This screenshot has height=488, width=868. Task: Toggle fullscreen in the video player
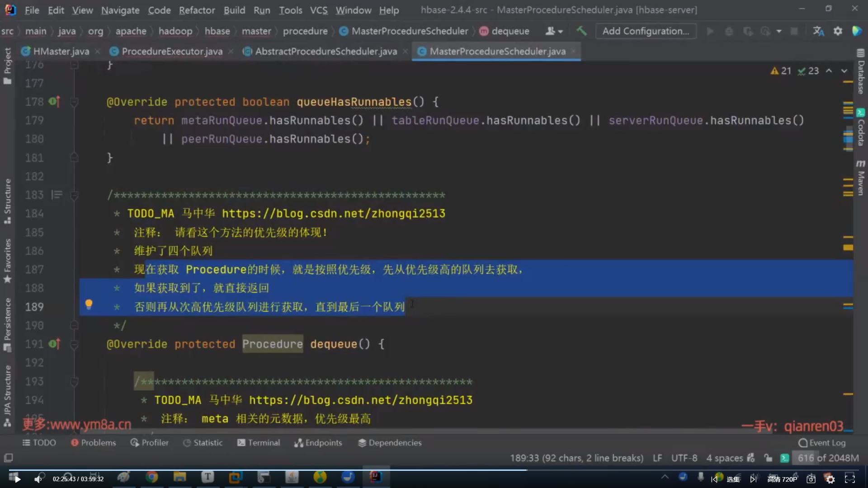click(850, 479)
